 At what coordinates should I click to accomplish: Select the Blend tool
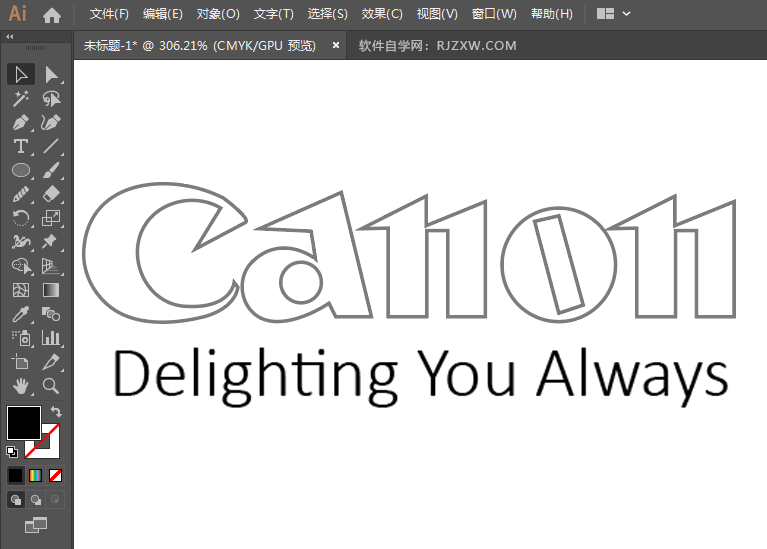(51, 314)
